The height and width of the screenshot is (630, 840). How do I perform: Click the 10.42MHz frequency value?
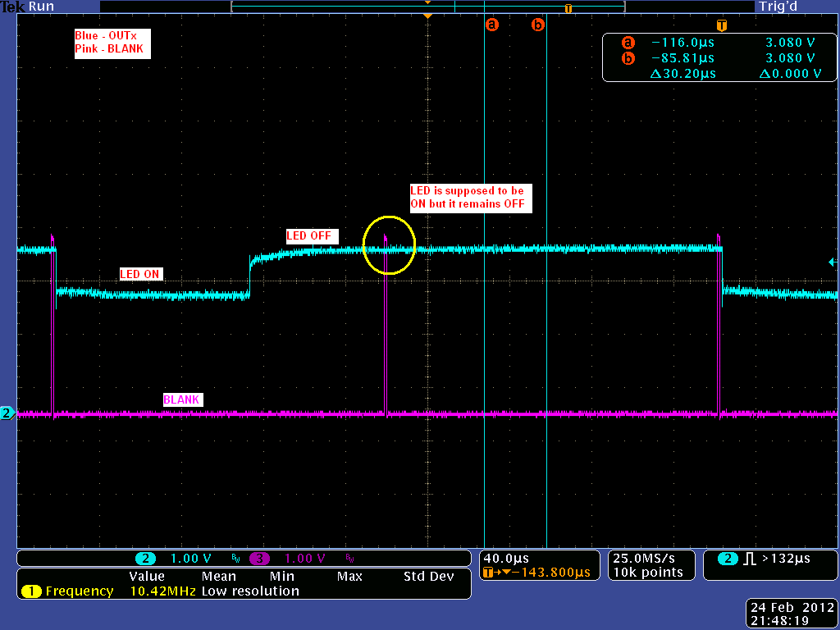[x=163, y=591]
